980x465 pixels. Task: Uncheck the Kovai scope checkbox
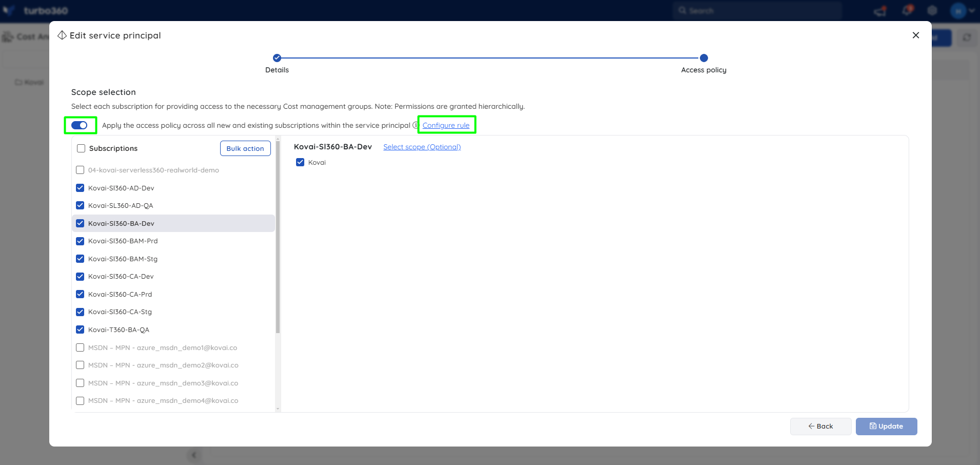300,162
